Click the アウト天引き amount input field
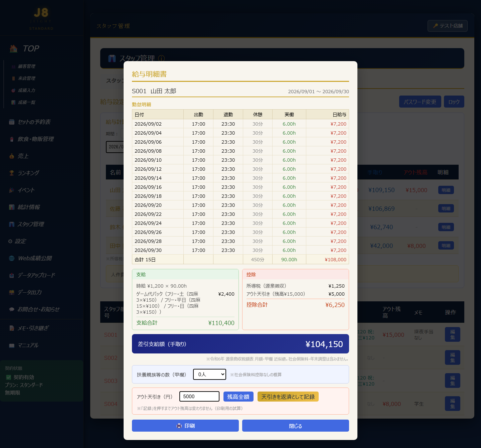481x448 pixels. point(199,397)
